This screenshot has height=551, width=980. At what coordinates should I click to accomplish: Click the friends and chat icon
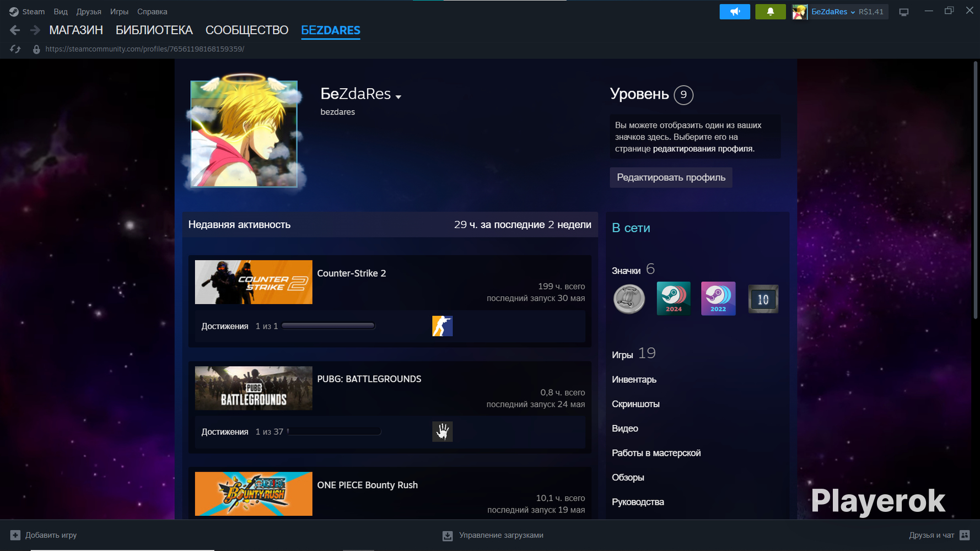[x=965, y=535]
